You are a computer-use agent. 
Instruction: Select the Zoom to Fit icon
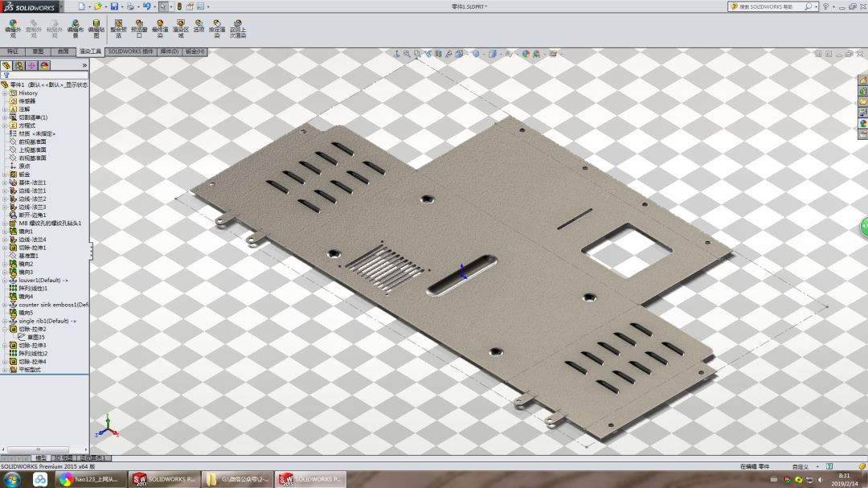406,54
